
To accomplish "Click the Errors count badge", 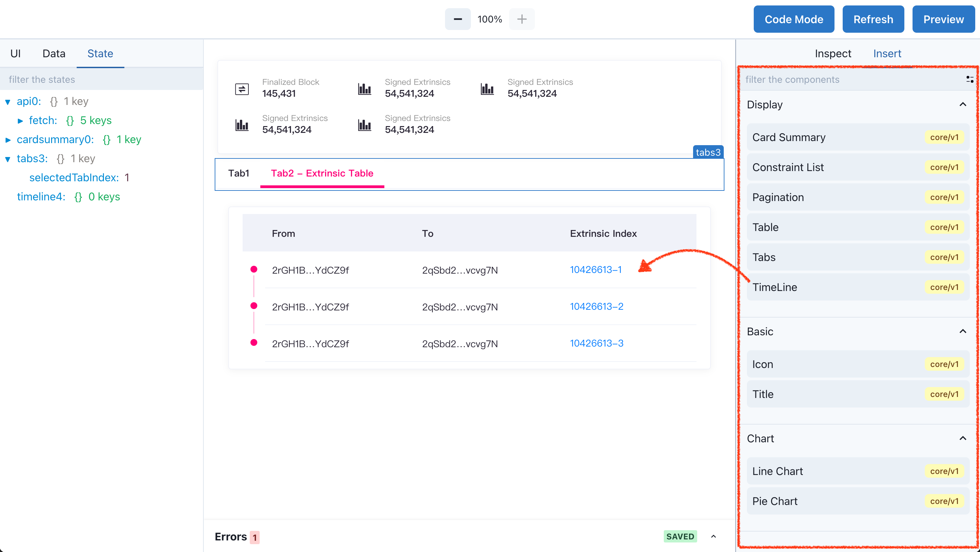I will [255, 538].
